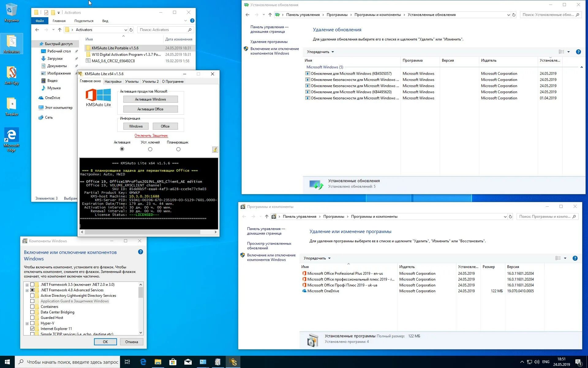Click help icon in Installed Updates window

578,52
